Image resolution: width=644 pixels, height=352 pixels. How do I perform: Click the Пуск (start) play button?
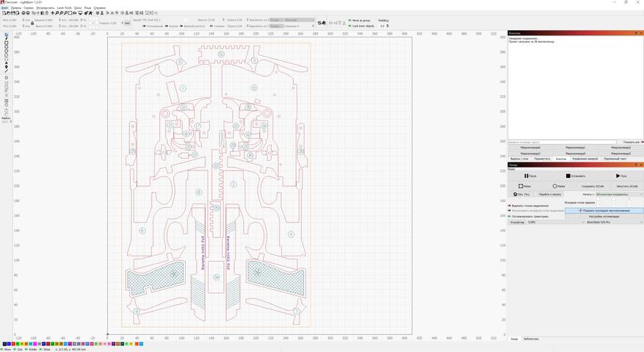(621, 176)
